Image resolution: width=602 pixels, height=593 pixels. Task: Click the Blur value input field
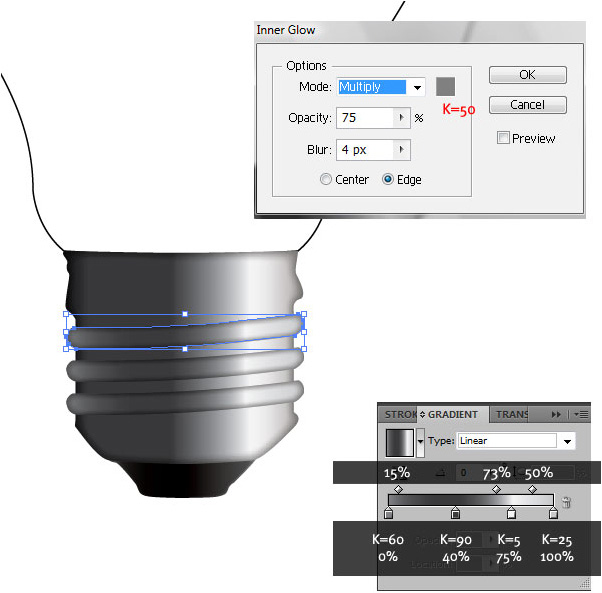(364, 150)
